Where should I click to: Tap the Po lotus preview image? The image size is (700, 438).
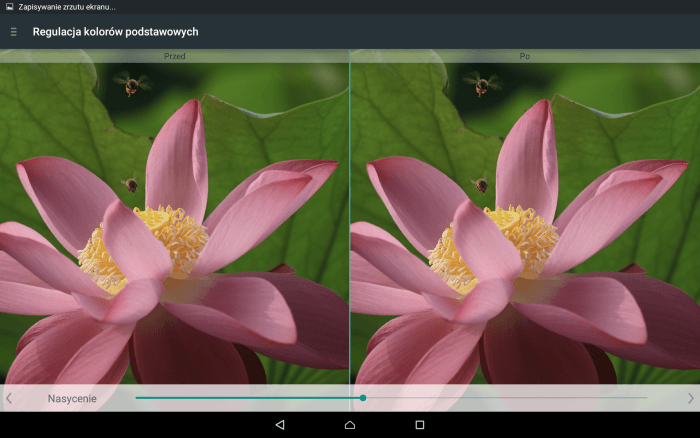(x=525, y=223)
